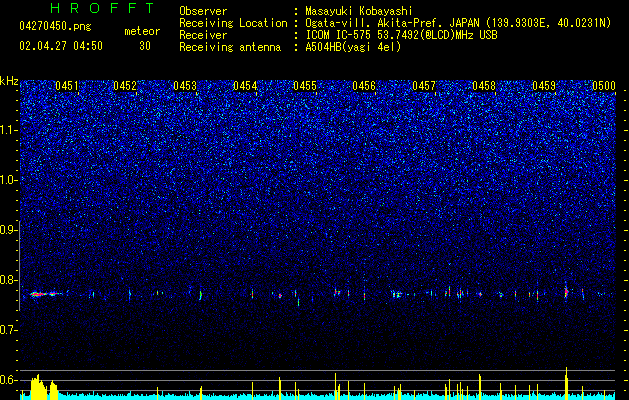Click the 0459 time marker
The width and height of the screenshot is (629, 400).
[544, 86]
